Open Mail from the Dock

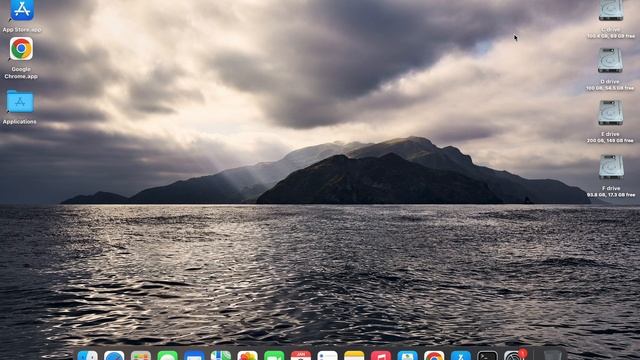(x=194, y=356)
